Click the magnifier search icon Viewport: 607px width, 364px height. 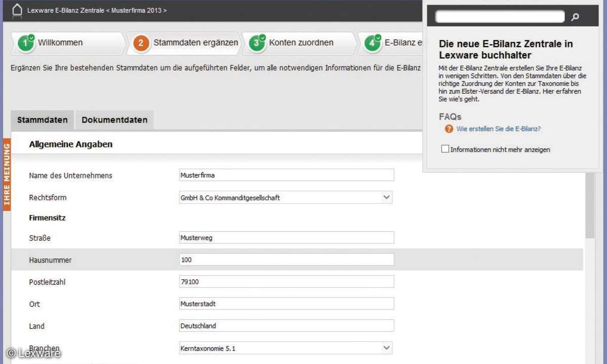pos(575,17)
